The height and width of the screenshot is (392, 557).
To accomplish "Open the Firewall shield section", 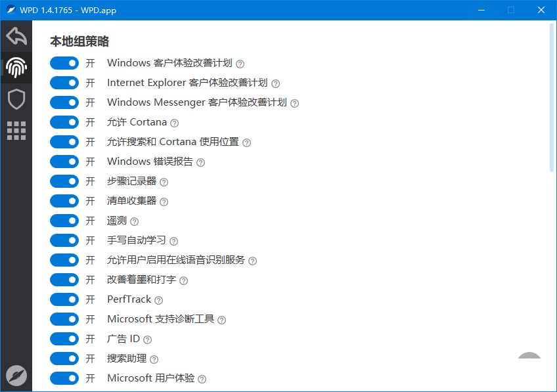I will [16, 99].
